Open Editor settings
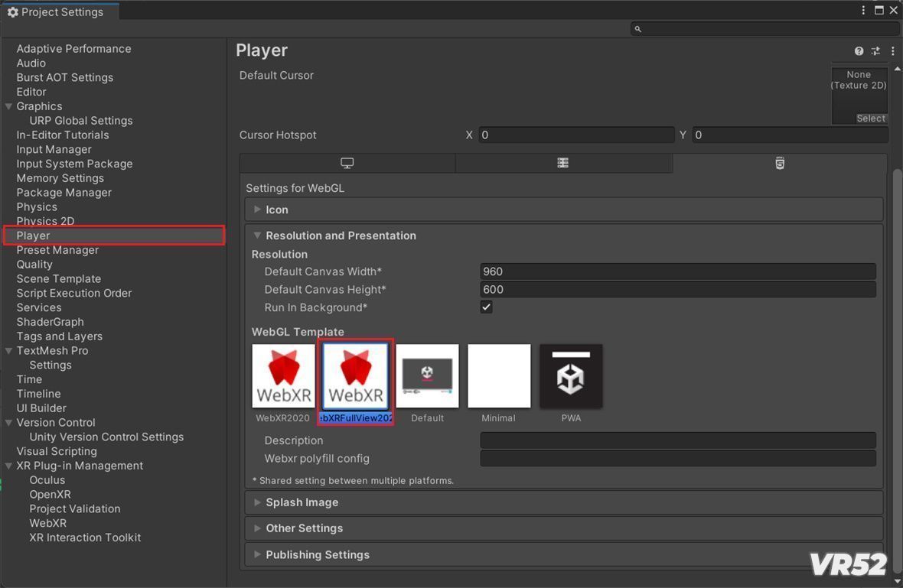 pyautogui.click(x=31, y=92)
